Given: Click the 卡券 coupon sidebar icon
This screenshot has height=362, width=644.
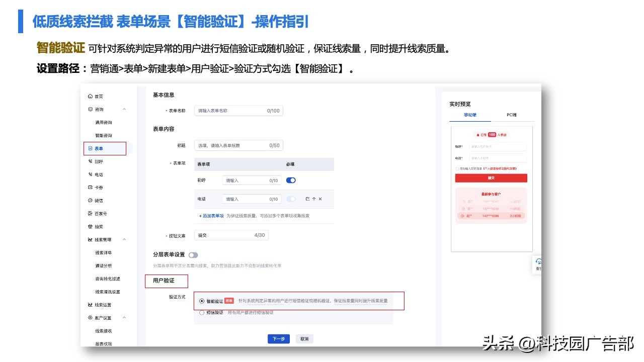Looking at the screenshot, I should click(x=95, y=187).
